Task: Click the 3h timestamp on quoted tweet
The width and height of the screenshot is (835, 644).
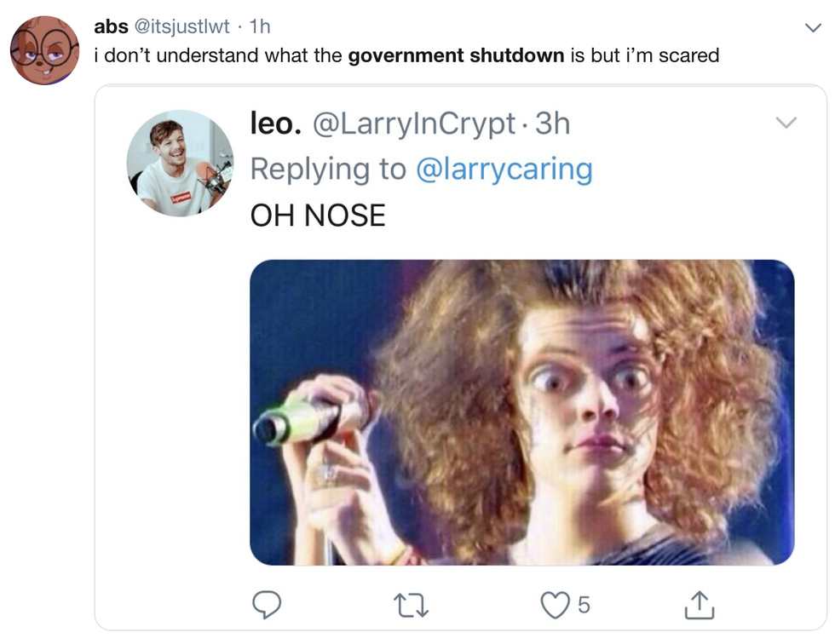Action: click(x=552, y=124)
